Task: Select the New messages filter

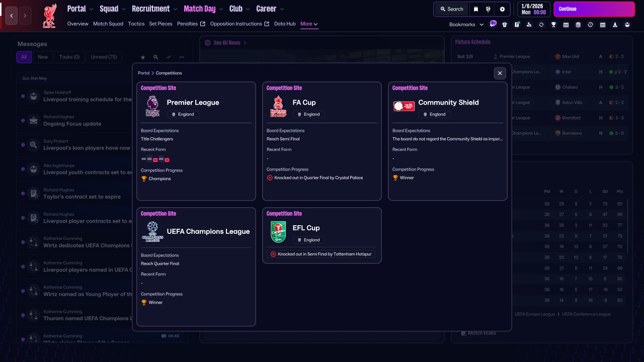Action: [43, 57]
